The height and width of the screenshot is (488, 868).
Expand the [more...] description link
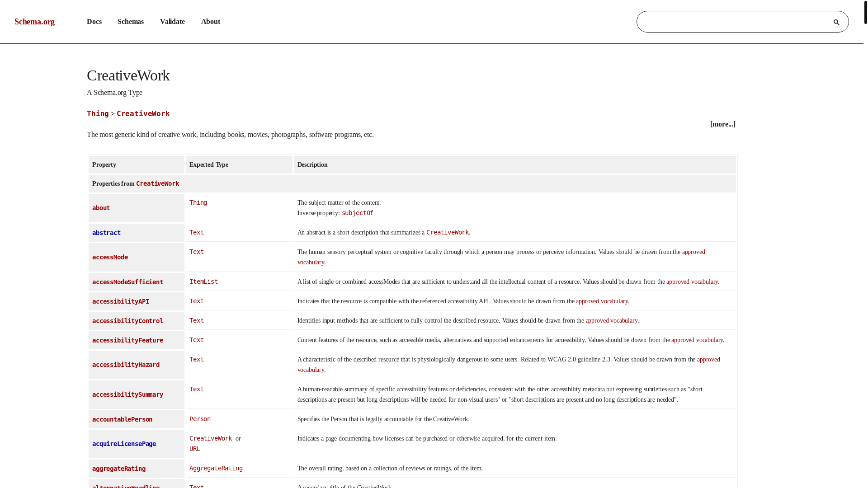pyautogui.click(x=722, y=124)
